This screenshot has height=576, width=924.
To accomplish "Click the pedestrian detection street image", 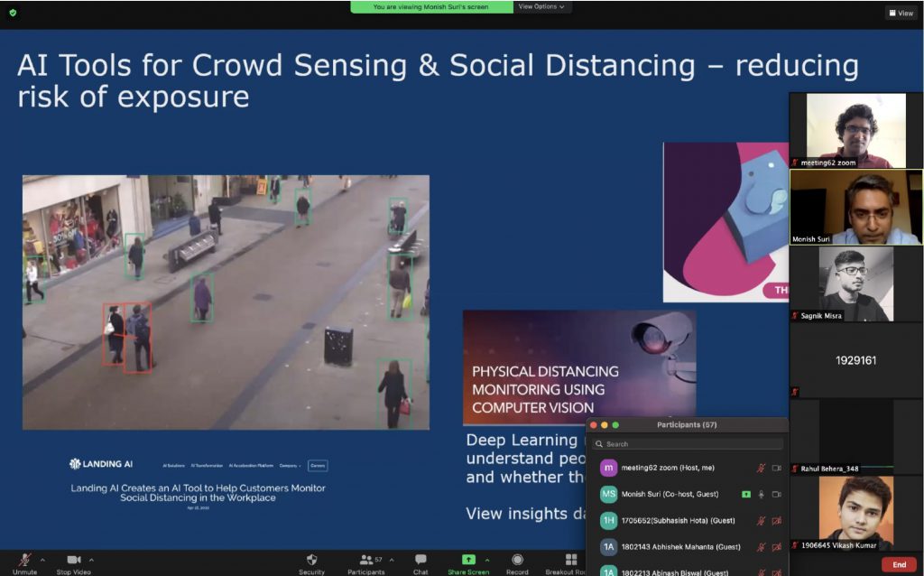I will coord(226,302).
